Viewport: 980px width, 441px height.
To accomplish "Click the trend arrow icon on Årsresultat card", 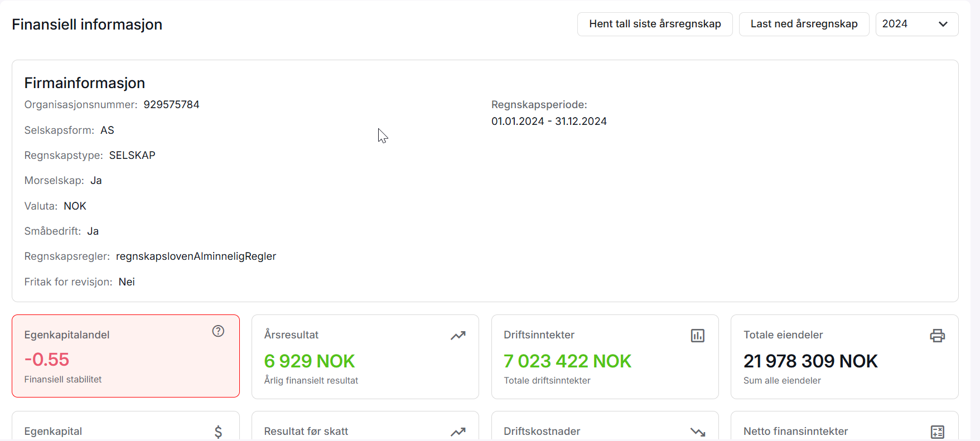I will tap(458, 336).
